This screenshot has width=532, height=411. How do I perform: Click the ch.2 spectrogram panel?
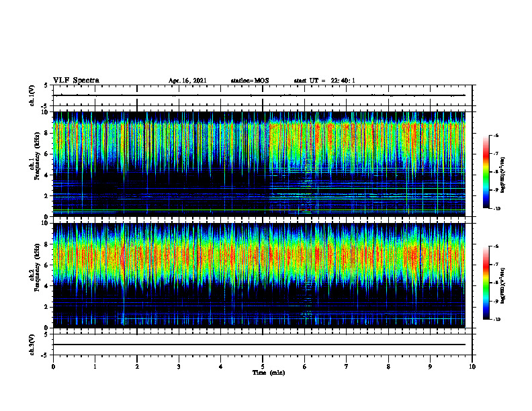(x=259, y=275)
